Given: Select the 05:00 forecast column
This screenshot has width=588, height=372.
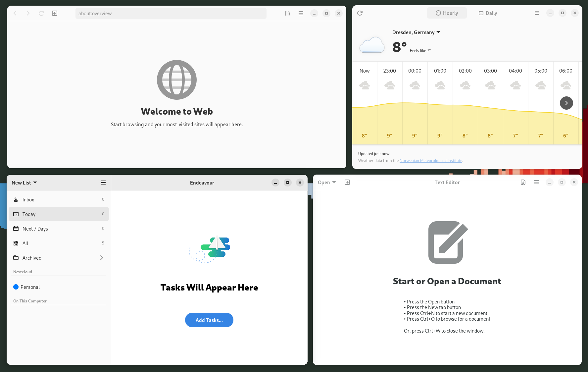Looking at the screenshot, I should (x=541, y=103).
